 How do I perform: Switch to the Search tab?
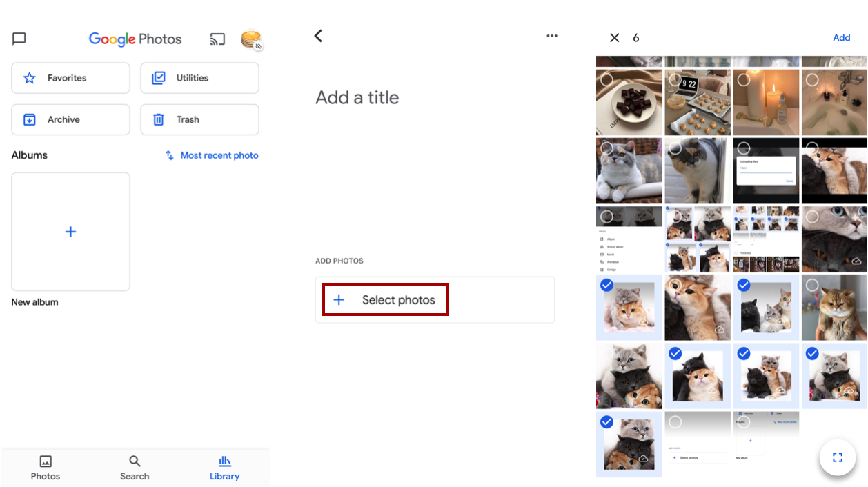click(x=135, y=468)
